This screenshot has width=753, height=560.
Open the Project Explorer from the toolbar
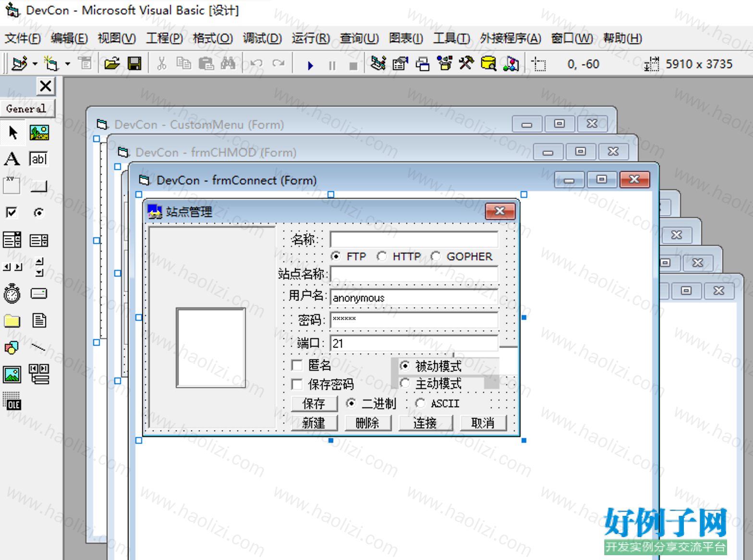(x=378, y=63)
